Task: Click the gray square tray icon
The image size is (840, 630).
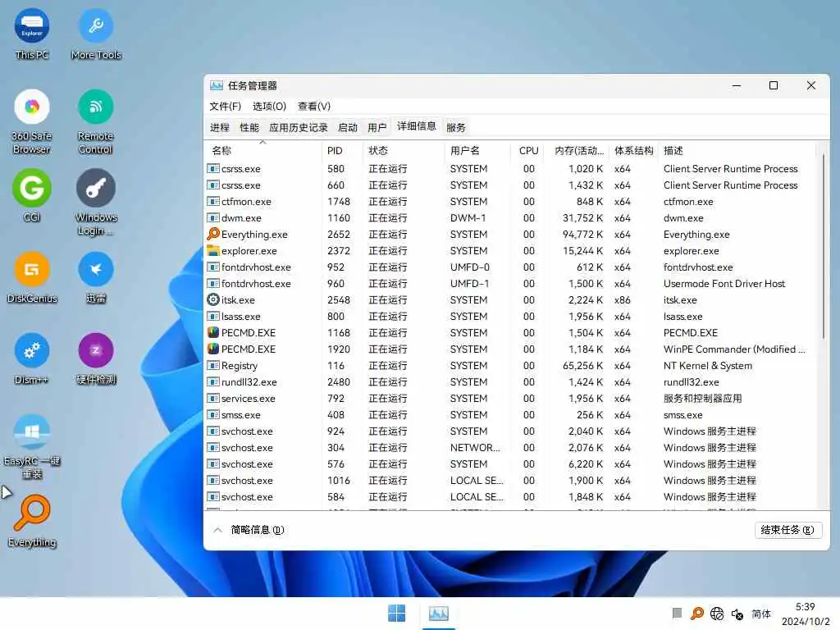Action: point(677,613)
